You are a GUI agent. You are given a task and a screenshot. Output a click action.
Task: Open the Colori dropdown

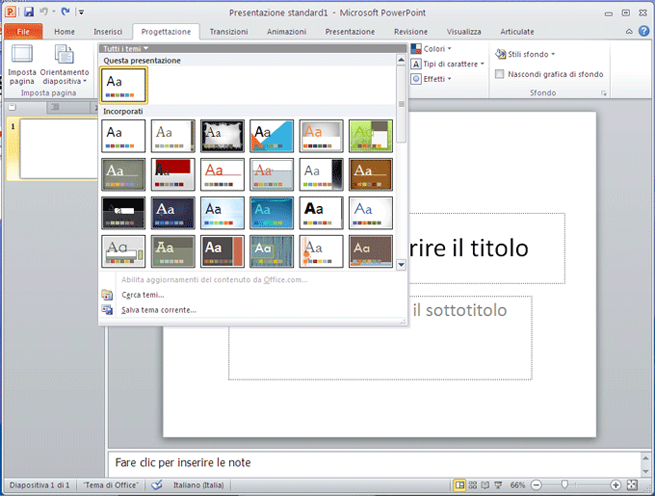(x=432, y=49)
